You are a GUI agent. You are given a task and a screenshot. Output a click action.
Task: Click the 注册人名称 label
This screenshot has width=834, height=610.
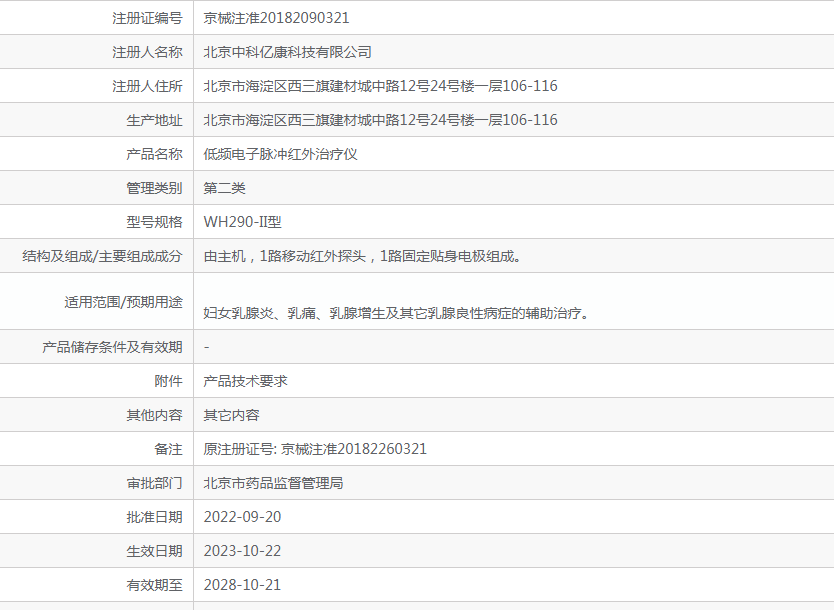tap(147, 52)
